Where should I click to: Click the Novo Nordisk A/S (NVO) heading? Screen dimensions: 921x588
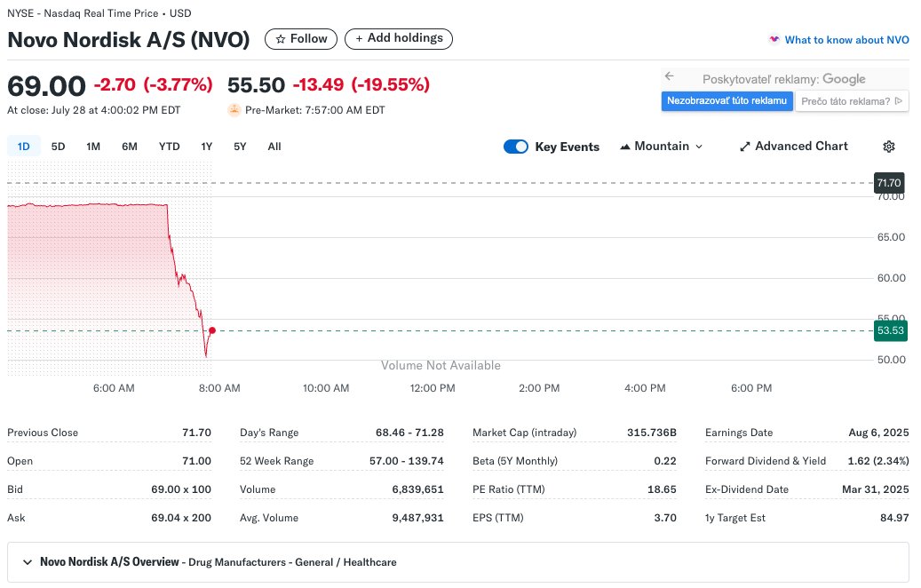tap(129, 39)
